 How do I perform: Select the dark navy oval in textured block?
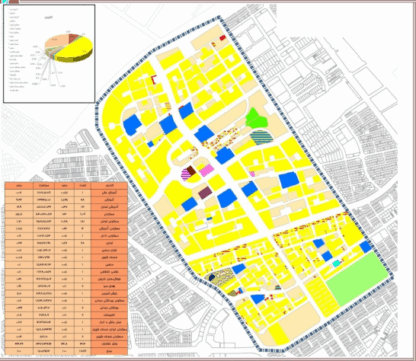(x=211, y=277)
